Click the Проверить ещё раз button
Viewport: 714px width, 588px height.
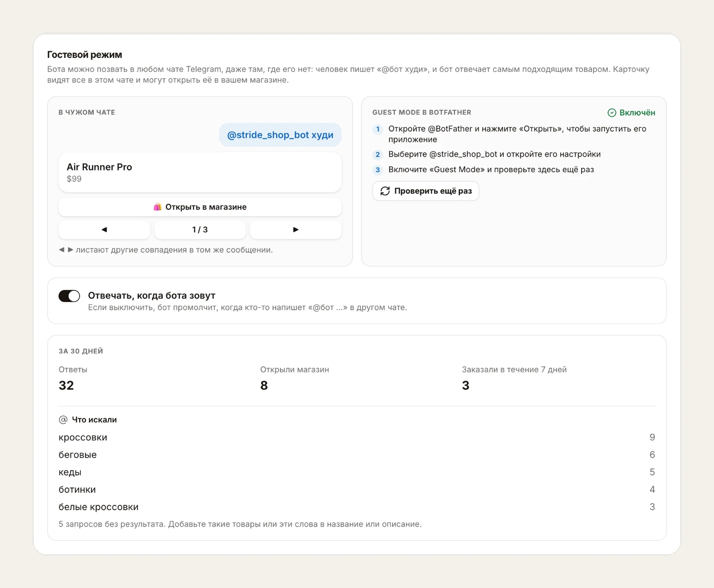[x=426, y=191]
